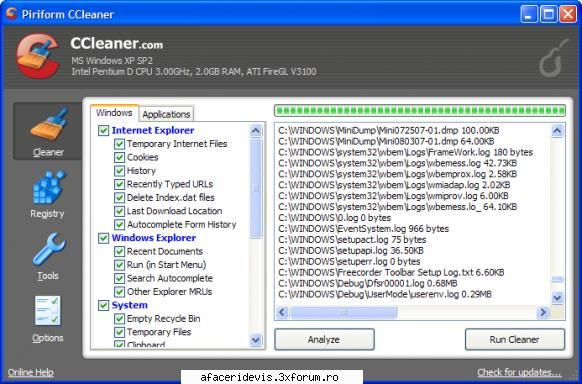582x384 pixels.
Task: Select the wbemess.log 42.73KB line
Action: click(397, 163)
